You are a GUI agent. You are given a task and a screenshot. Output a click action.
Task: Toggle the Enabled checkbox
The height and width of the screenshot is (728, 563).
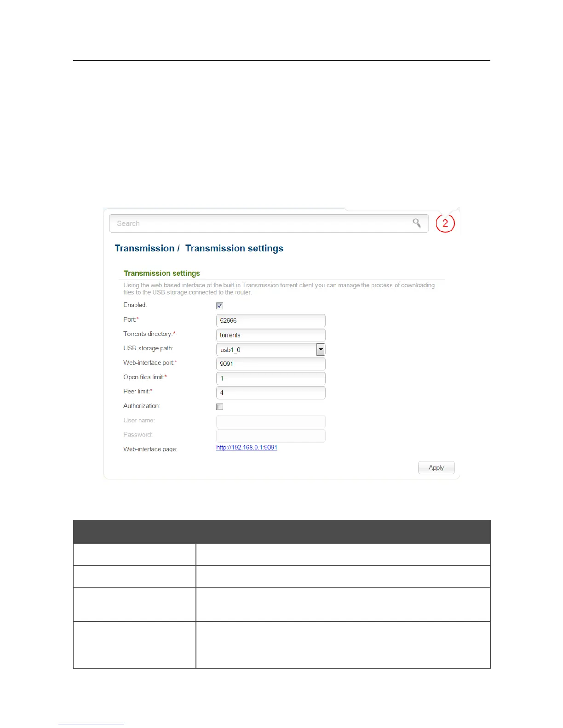coord(220,306)
